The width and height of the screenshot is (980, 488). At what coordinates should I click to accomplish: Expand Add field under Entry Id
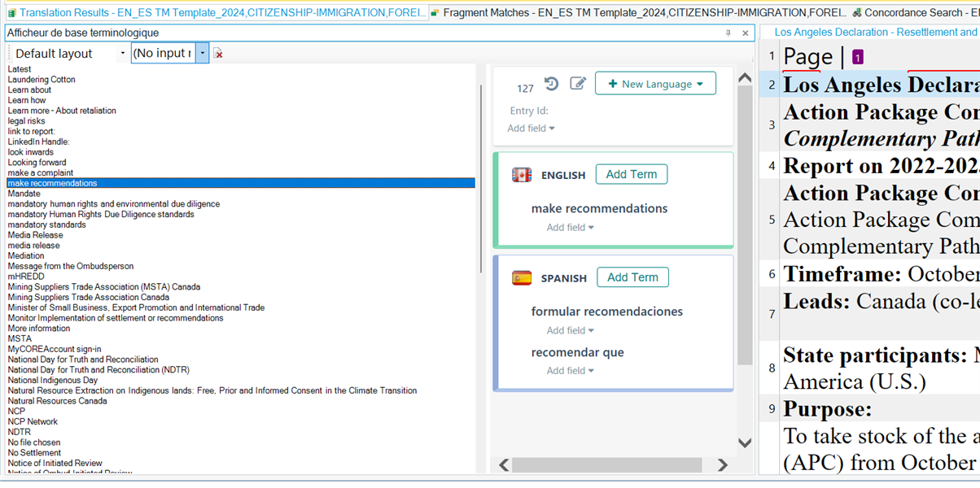531,129
